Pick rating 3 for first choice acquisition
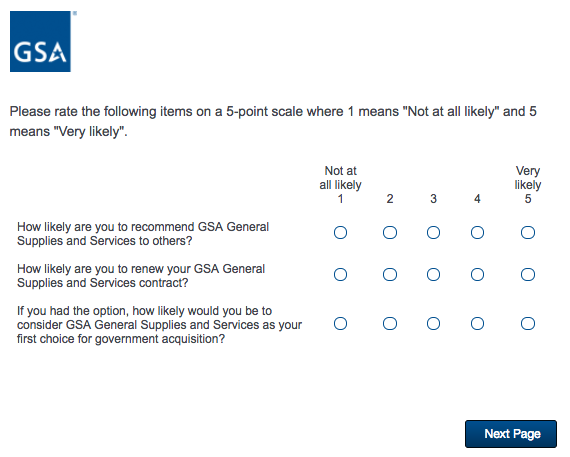 (x=433, y=324)
